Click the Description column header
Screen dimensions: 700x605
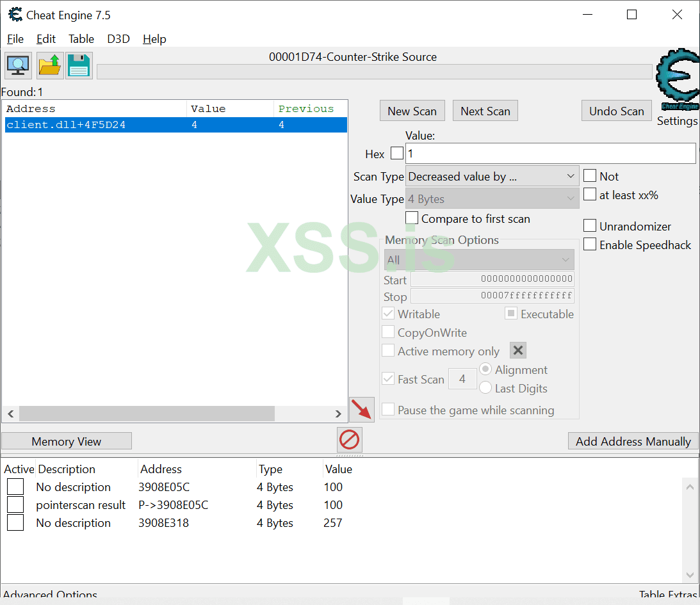click(x=67, y=469)
